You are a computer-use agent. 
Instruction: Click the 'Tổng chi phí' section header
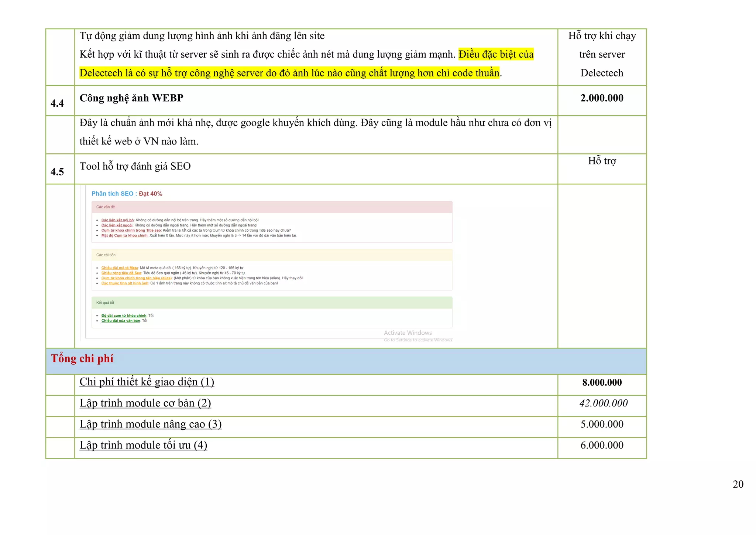pyautogui.click(x=82, y=359)
